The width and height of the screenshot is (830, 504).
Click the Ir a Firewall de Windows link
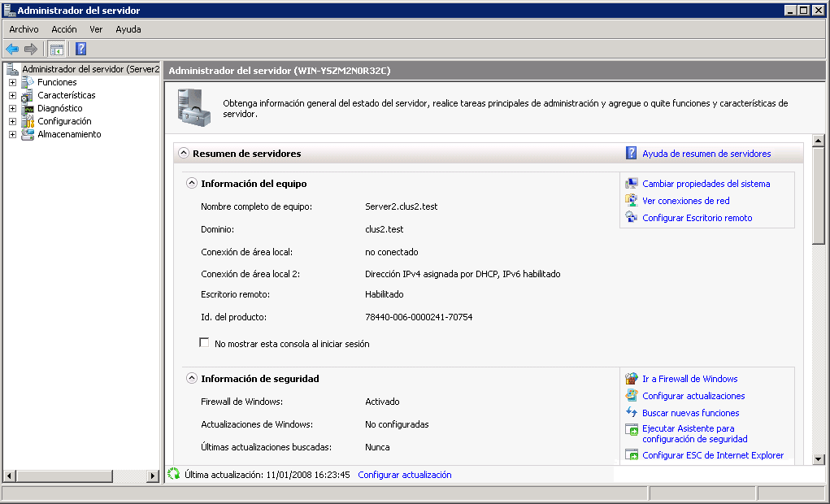689,379
